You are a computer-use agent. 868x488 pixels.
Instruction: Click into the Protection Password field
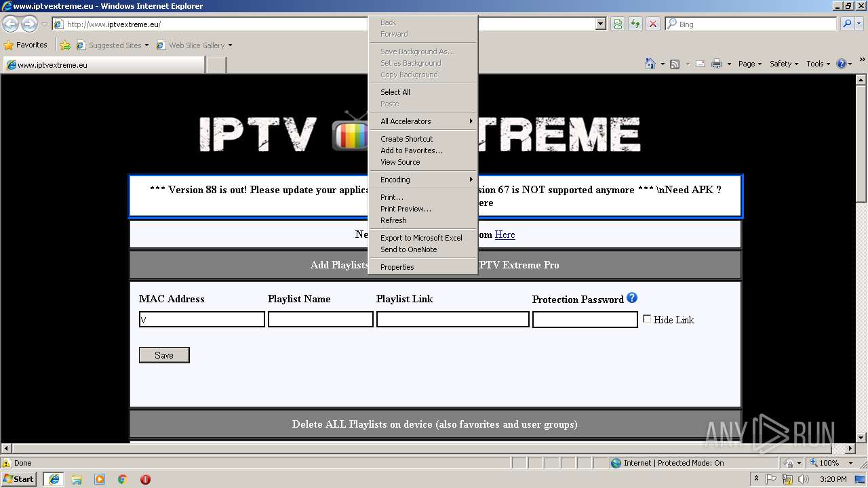click(x=585, y=319)
